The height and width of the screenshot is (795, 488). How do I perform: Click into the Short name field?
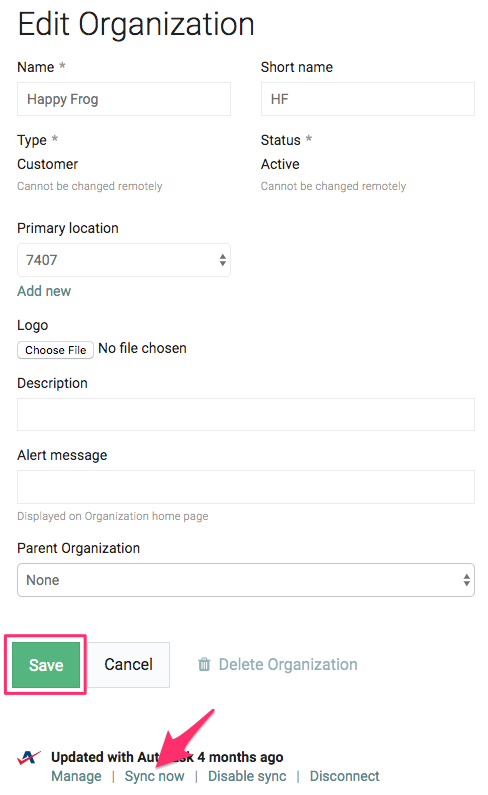point(368,99)
